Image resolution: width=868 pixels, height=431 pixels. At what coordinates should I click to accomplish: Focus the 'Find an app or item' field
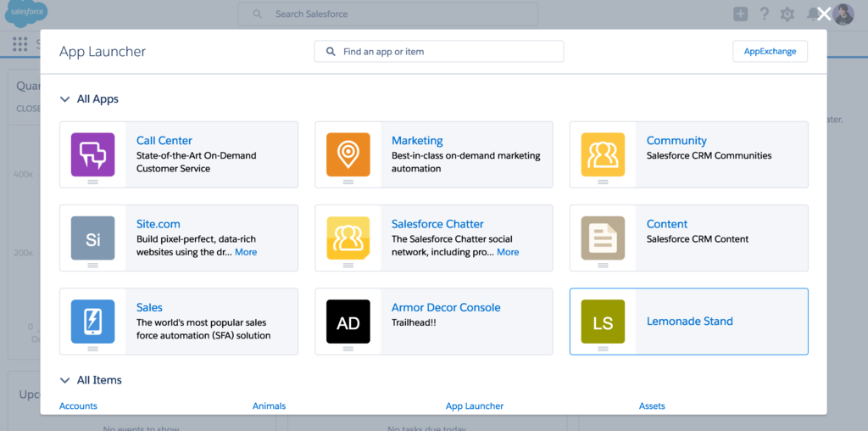coord(439,52)
